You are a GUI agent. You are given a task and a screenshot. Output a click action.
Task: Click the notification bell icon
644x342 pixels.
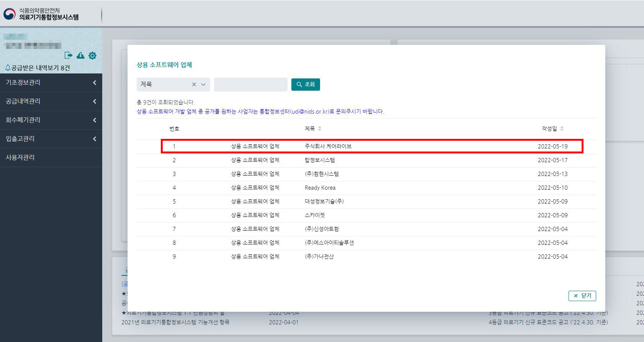(x=7, y=68)
